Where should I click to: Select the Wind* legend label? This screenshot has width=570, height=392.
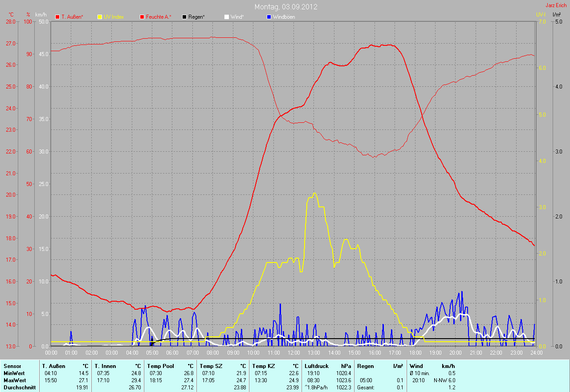[x=237, y=17]
